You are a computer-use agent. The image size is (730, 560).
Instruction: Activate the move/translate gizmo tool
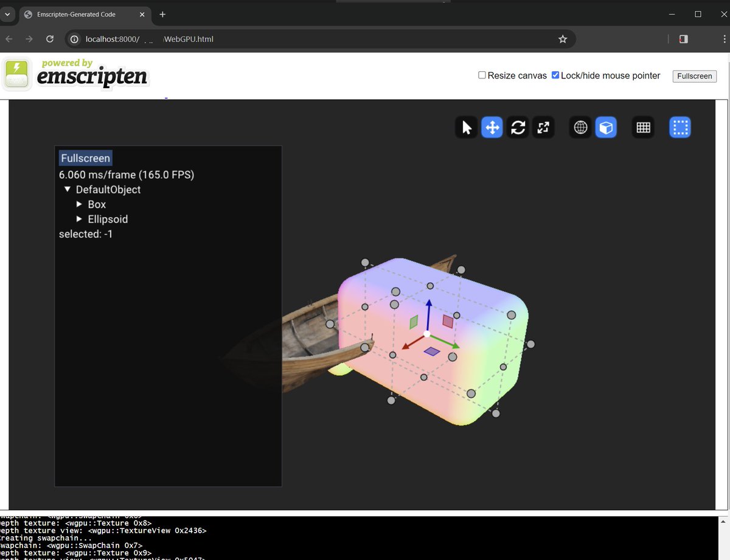492,128
